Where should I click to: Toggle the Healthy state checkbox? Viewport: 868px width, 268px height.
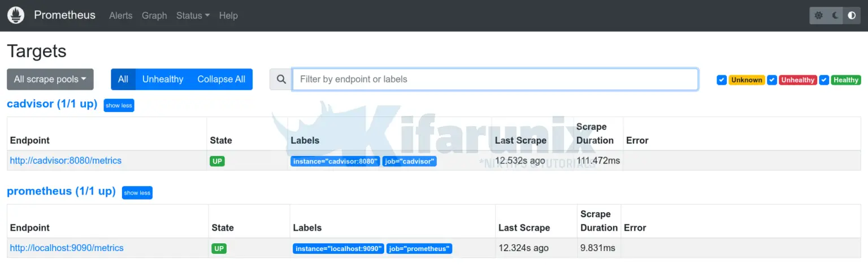point(824,80)
